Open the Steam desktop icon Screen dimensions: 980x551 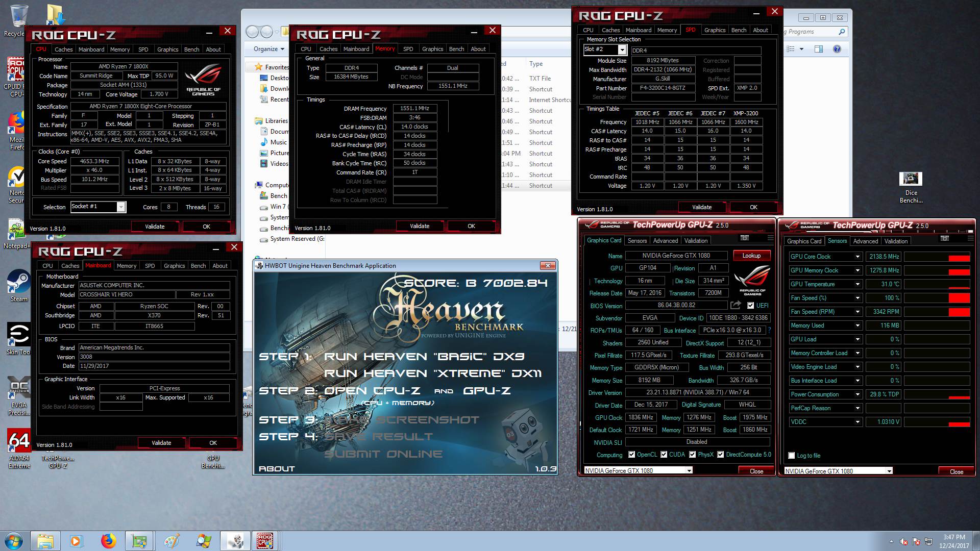(x=19, y=286)
